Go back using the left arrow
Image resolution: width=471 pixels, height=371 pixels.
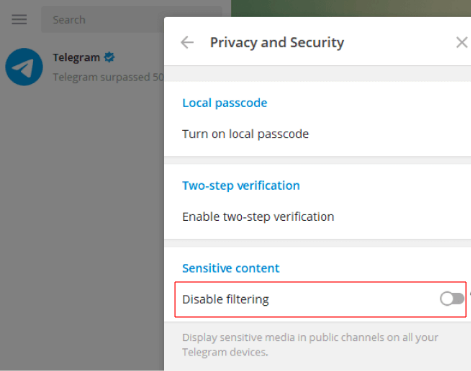[187, 42]
